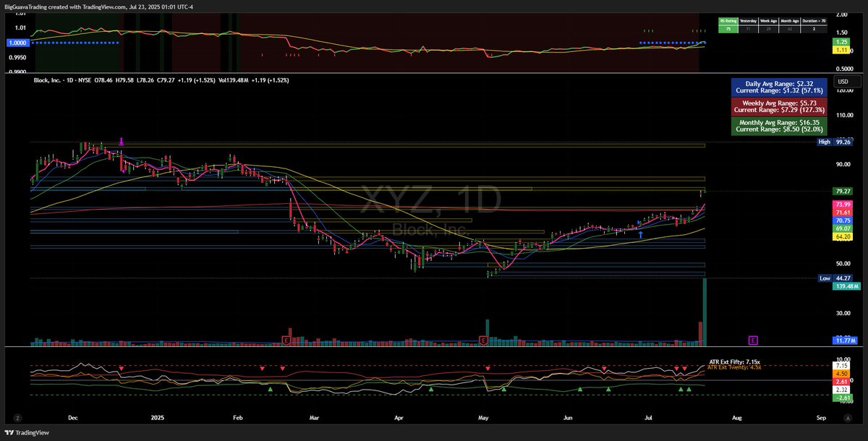Click the orange 4.50 ATR axis label
The height and width of the screenshot is (441, 868).
pos(842,374)
